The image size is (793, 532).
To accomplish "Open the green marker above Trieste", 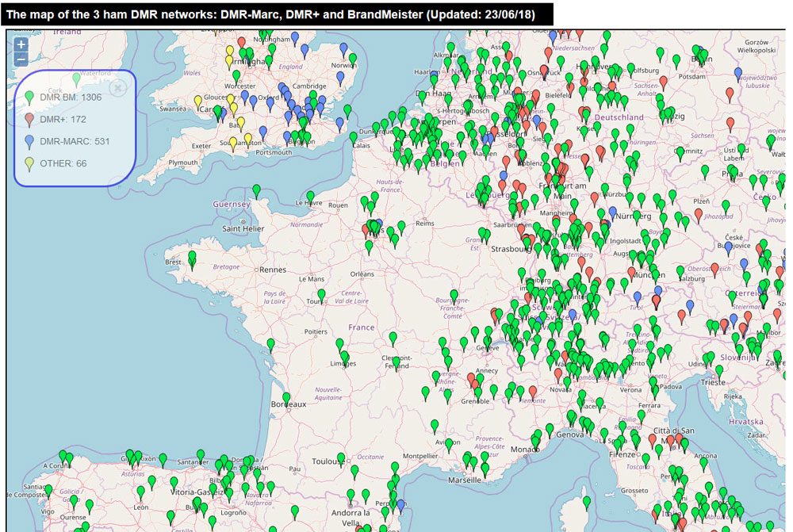I will pos(719,373).
